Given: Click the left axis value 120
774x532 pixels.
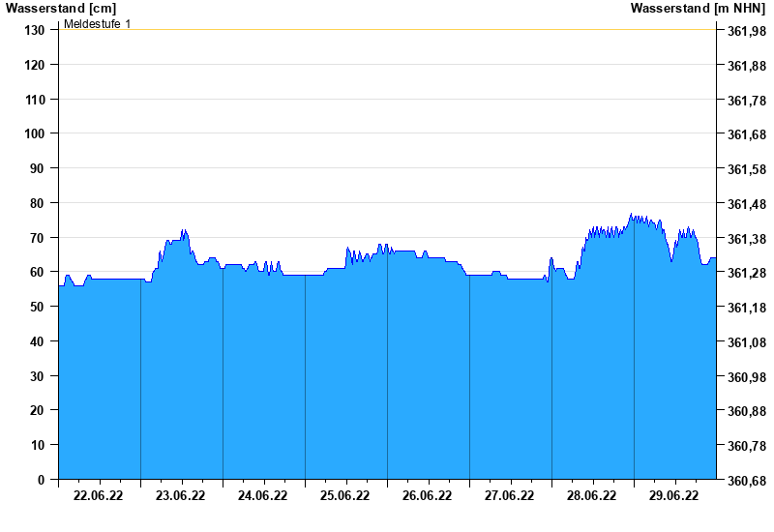Looking at the screenshot, I should tap(35, 65).
